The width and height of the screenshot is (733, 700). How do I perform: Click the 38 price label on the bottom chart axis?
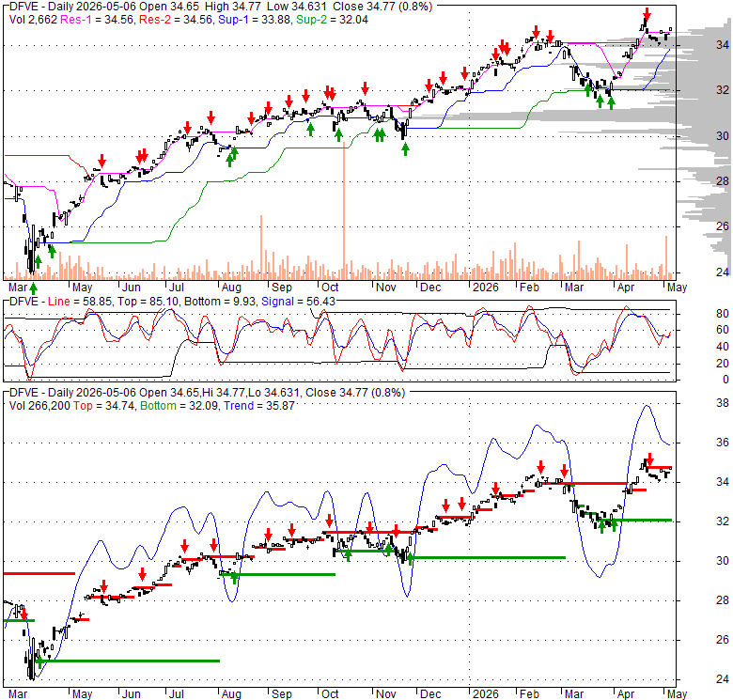tap(723, 403)
